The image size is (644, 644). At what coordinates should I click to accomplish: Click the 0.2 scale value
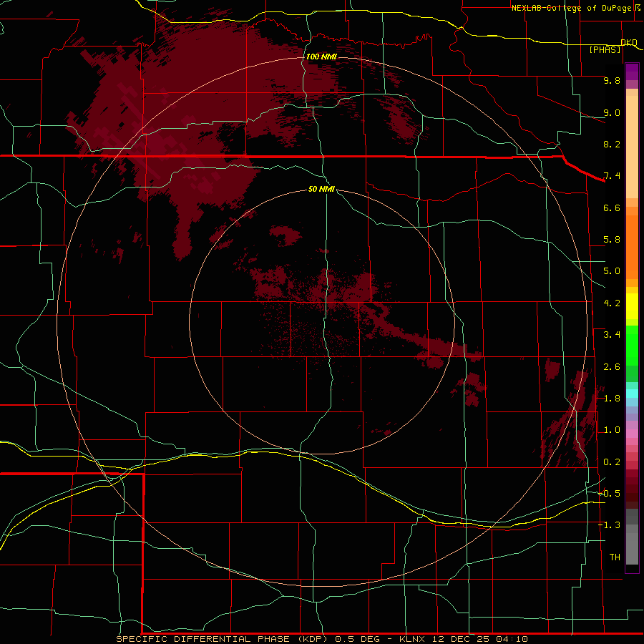612,462
